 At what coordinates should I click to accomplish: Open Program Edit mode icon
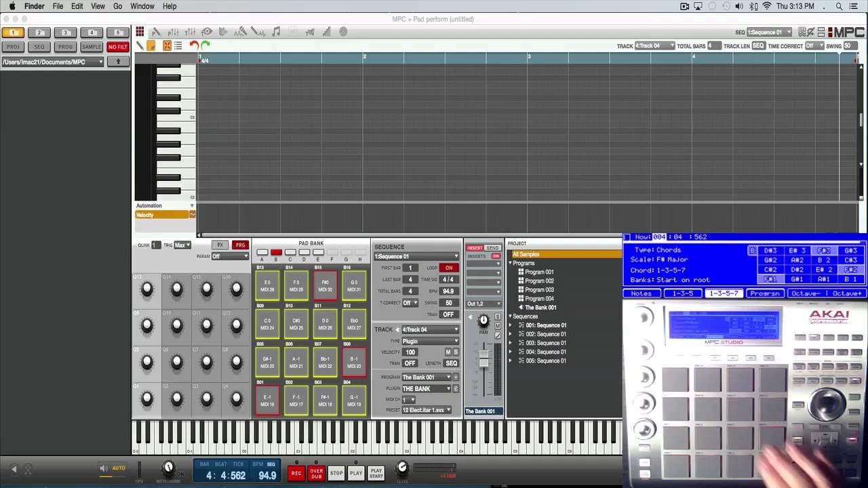pyautogui.click(x=156, y=32)
